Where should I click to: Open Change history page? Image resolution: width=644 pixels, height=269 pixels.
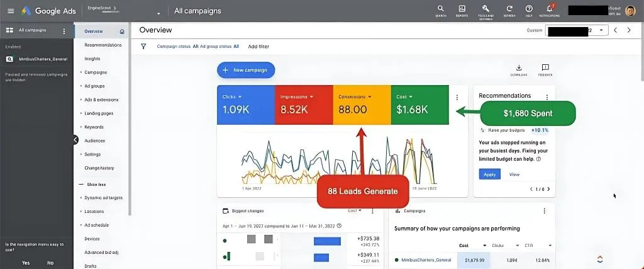(x=99, y=168)
